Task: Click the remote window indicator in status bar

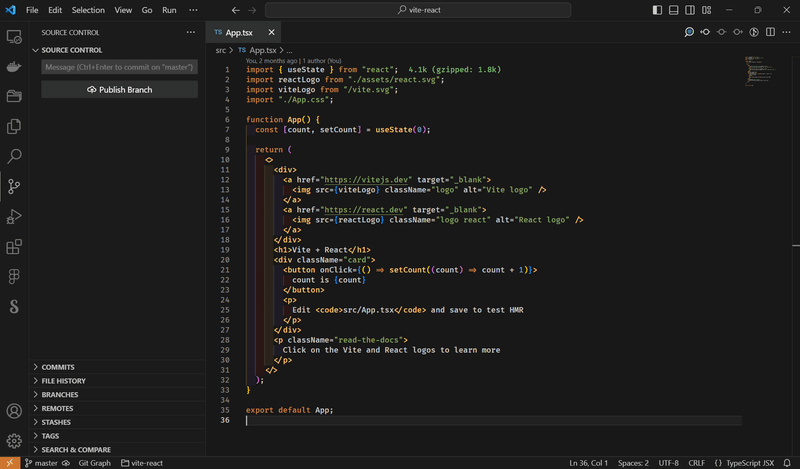Action: (10, 463)
